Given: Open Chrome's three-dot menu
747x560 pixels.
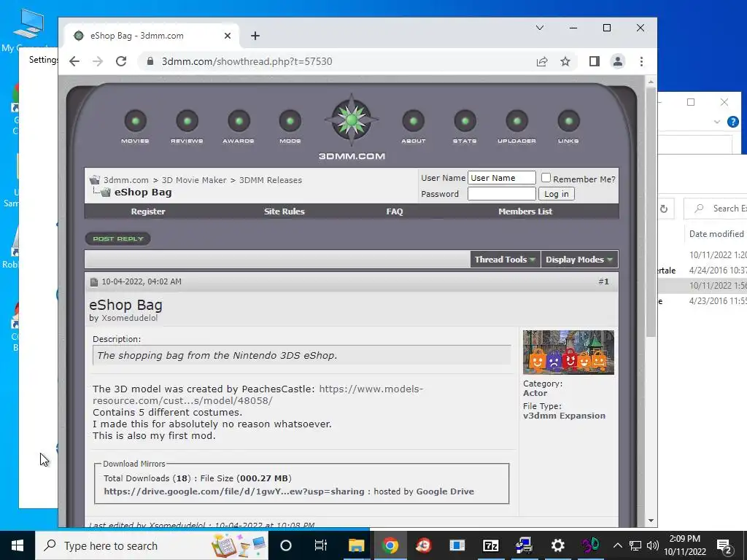Looking at the screenshot, I should click(x=641, y=61).
